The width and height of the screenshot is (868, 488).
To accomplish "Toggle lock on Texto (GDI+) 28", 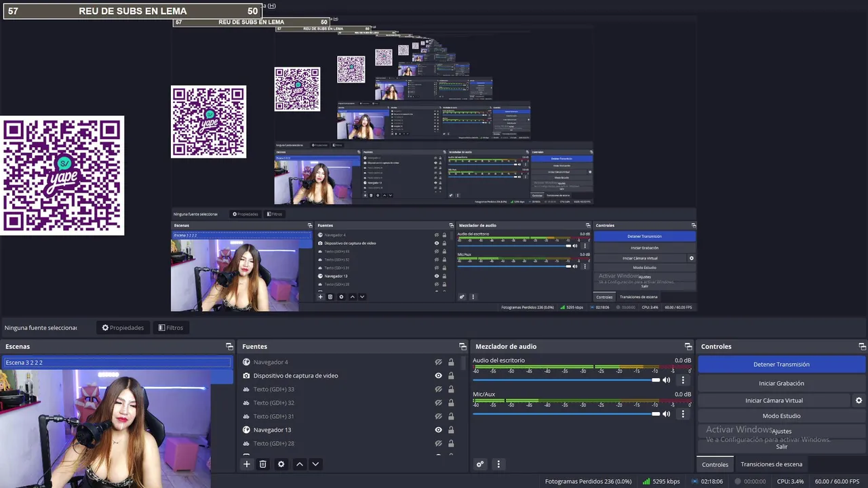I will [x=451, y=443].
